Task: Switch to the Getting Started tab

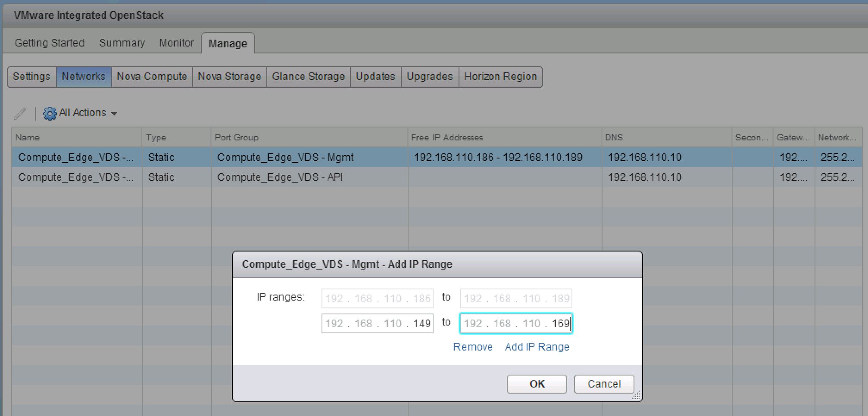Action: [x=50, y=43]
